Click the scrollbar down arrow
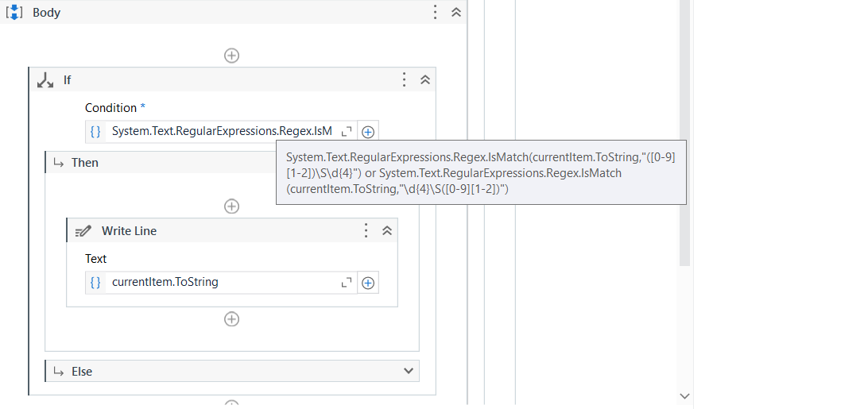Image resolution: width=868 pixels, height=409 pixels. [684, 396]
